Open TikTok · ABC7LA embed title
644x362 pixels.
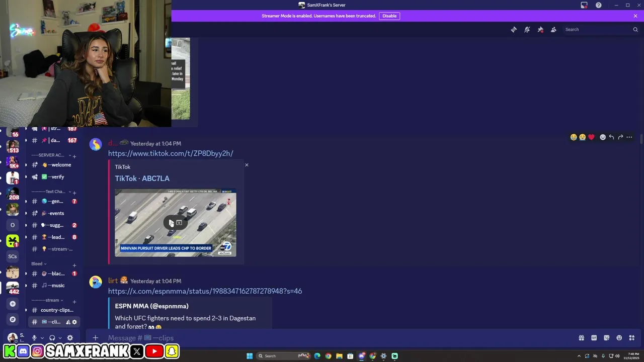pos(142,178)
